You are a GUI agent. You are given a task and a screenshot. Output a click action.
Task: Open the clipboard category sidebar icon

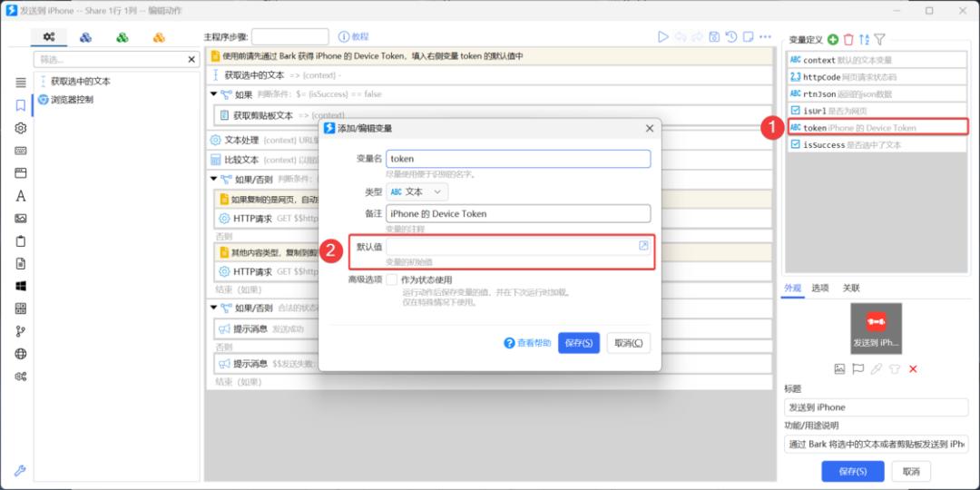pos(21,240)
